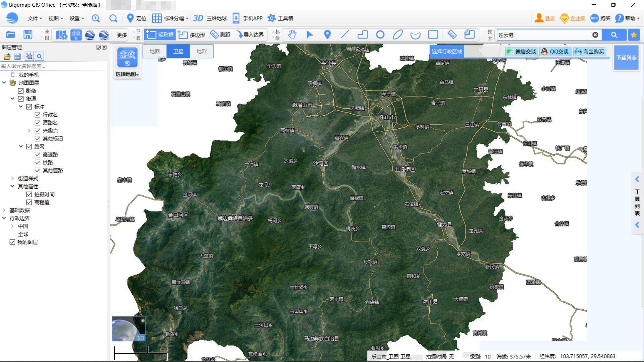Screen dimensions: 644x362
Task: Open the 3D globe thumbnail
Action: (x=128, y=328)
